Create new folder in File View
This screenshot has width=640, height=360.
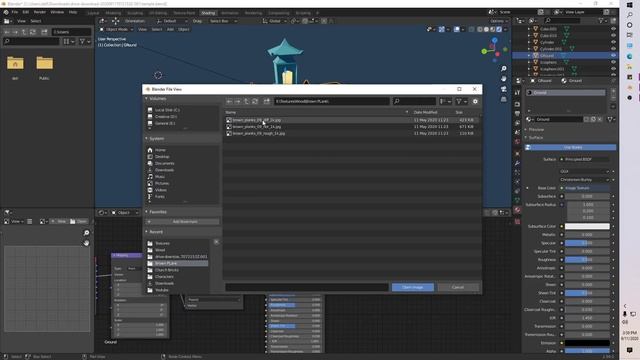coord(267,101)
